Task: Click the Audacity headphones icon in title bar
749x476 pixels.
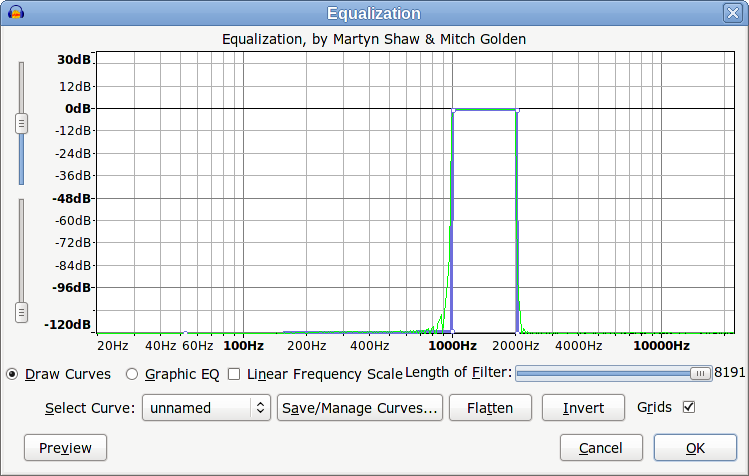Action: click(15, 13)
